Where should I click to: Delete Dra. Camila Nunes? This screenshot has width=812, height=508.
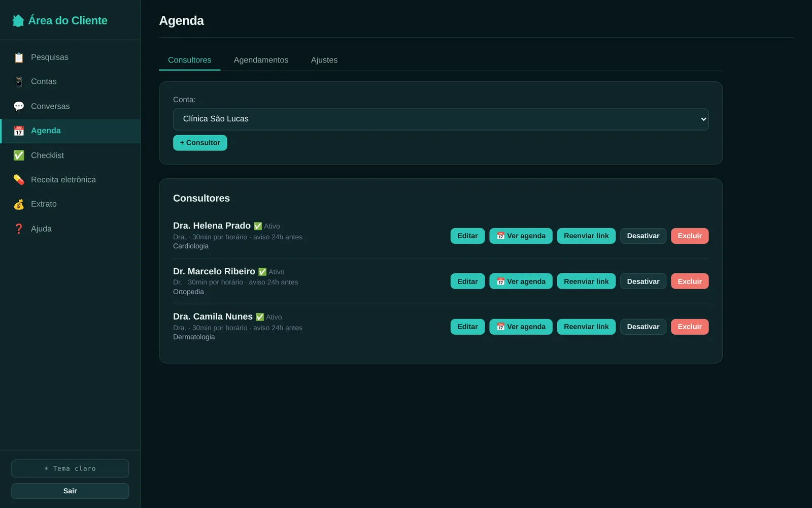click(x=690, y=327)
